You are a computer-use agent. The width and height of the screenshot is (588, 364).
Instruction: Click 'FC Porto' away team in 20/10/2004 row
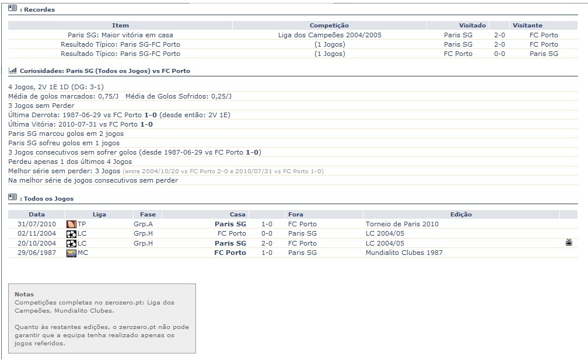click(302, 243)
